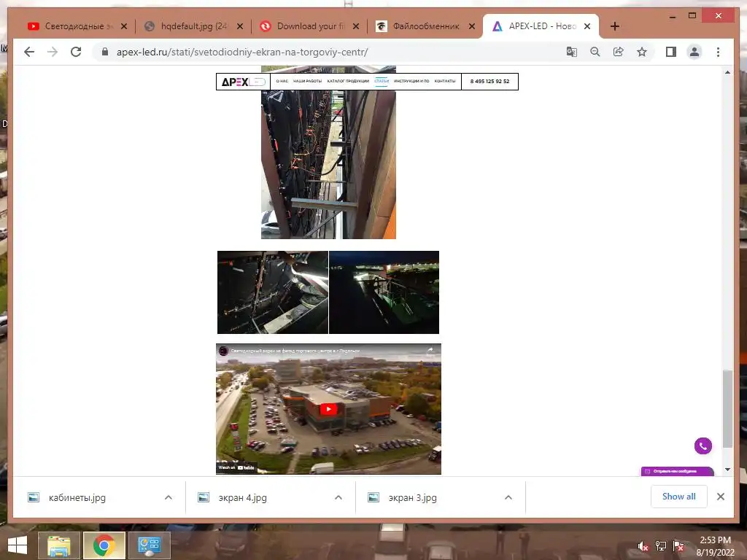Expand options for экран 3.jpg download
747x560 pixels.
(x=508, y=497)
